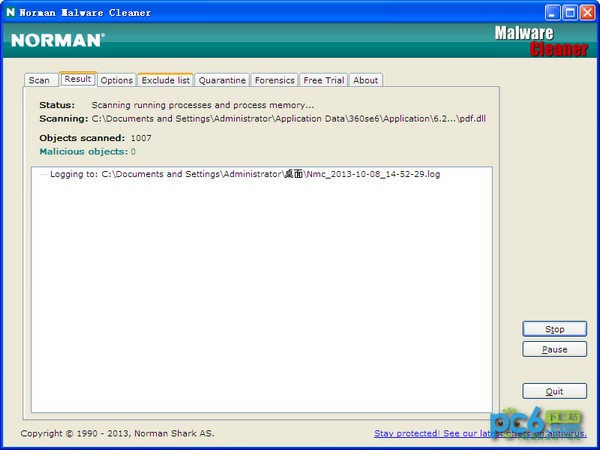Quit Norman Malware Cleaner

pos(554,391)
